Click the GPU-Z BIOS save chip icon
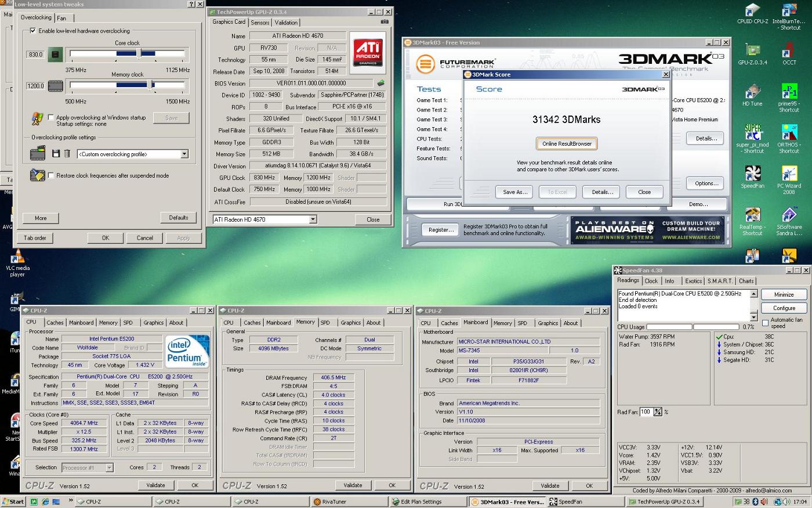 (x=380, y=83)
